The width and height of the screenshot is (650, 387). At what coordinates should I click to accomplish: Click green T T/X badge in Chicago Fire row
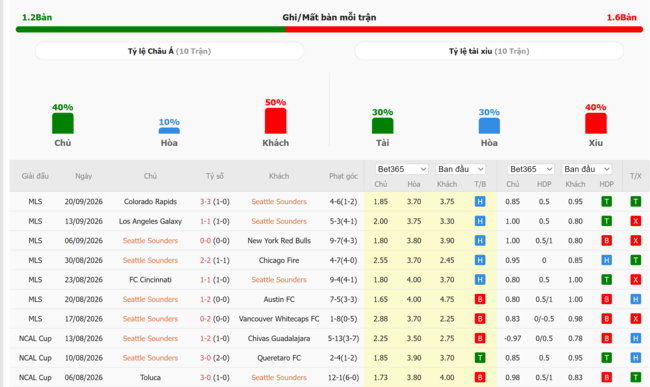pyautogui.click(x=635, y=260)
